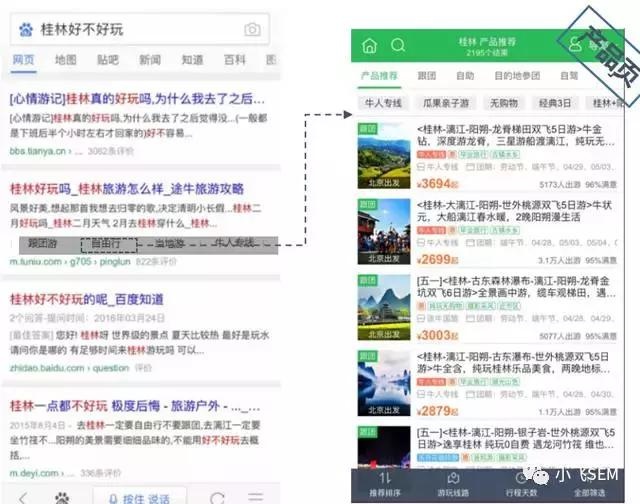
Task: Tap the paw icon in Baidu bottom bar
Action: [62, 497]
